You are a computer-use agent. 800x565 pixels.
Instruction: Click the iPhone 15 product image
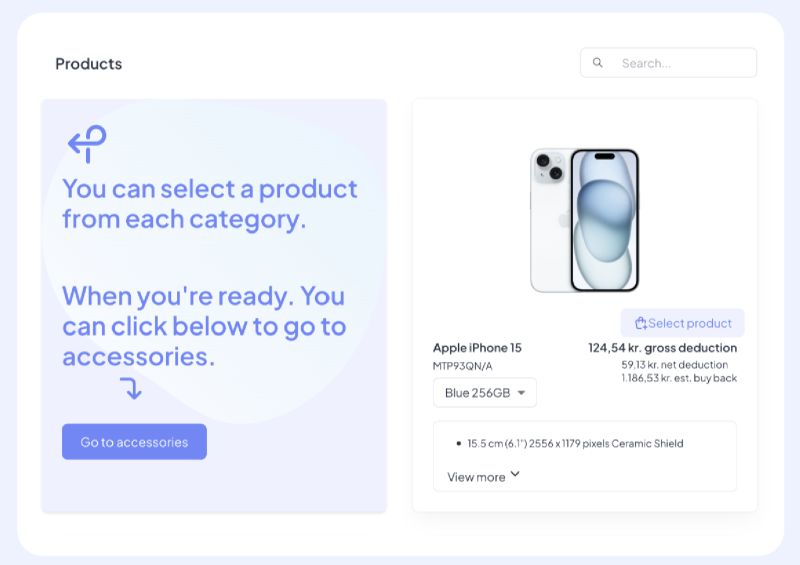click(x=585, y=220)
